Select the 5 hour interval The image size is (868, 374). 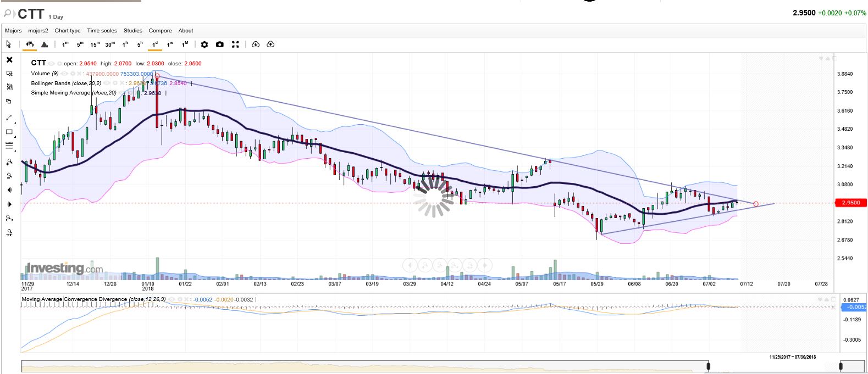click(x=140, y=44)
